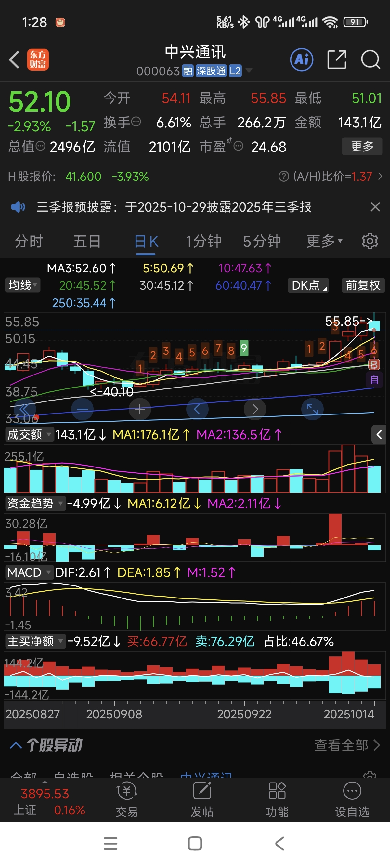Open the 东方财富 logo icon

[38, 59]
